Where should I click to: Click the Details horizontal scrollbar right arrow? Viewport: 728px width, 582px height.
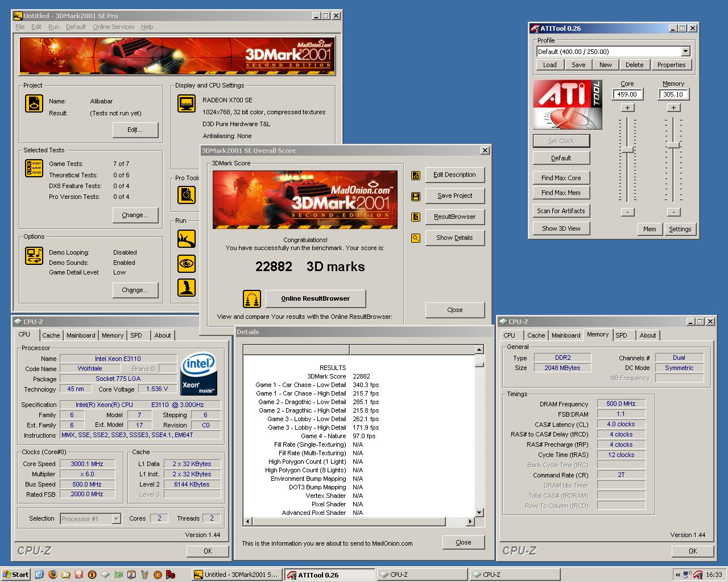pyautogui.click(x=470, y=521)
